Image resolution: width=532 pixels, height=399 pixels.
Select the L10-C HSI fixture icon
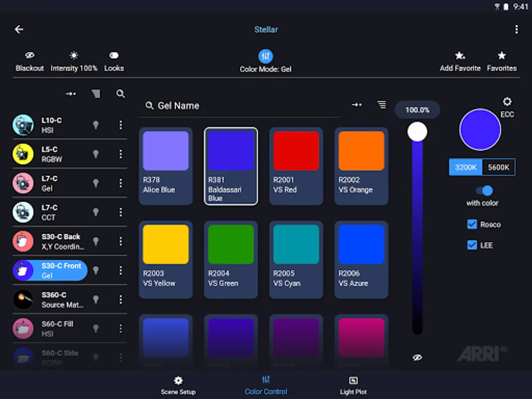(x=23, y=125)
